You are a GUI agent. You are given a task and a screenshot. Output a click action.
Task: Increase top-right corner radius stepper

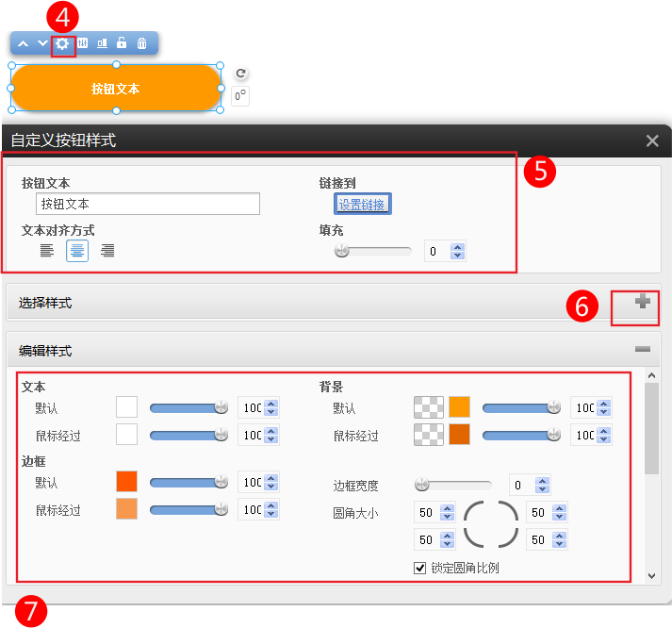pos(560,508)
